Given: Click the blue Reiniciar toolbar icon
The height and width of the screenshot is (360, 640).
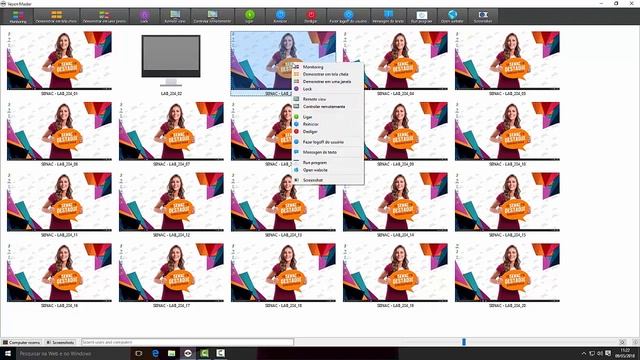Looking at the screenshot, I should point(280,16).
